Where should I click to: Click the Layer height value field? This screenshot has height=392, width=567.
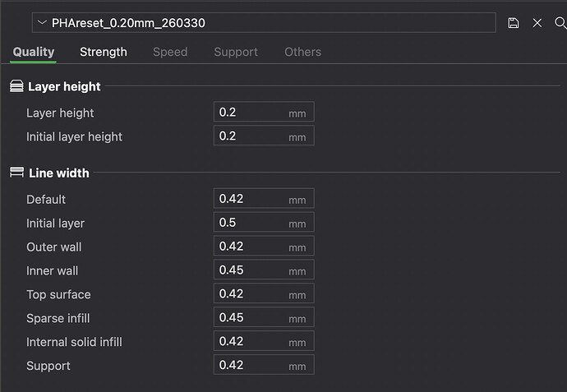point(264,112)
